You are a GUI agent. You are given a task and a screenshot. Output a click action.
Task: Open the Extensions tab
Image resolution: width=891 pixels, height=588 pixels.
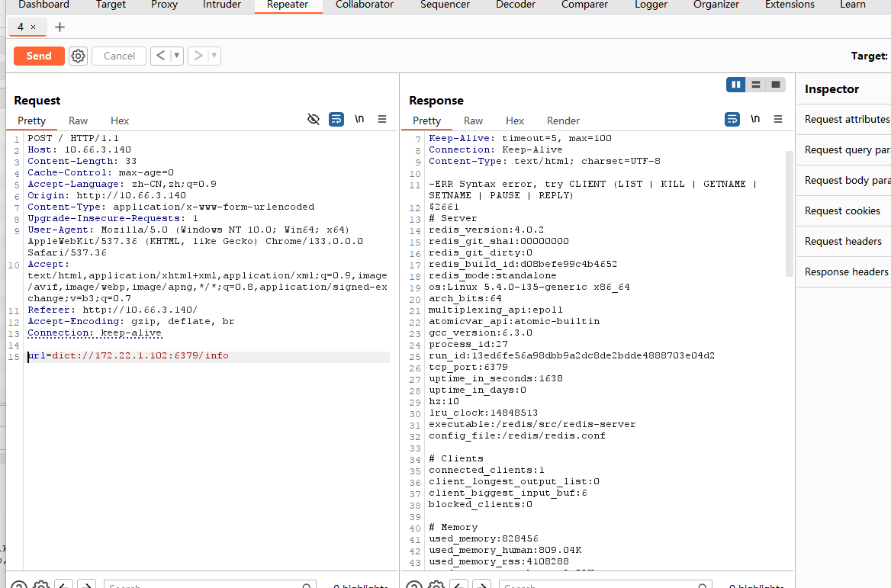click(790, 5)
